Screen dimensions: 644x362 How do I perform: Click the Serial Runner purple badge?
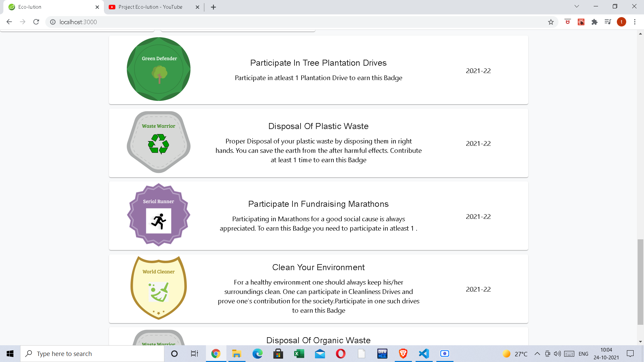[x=159, y=215]
